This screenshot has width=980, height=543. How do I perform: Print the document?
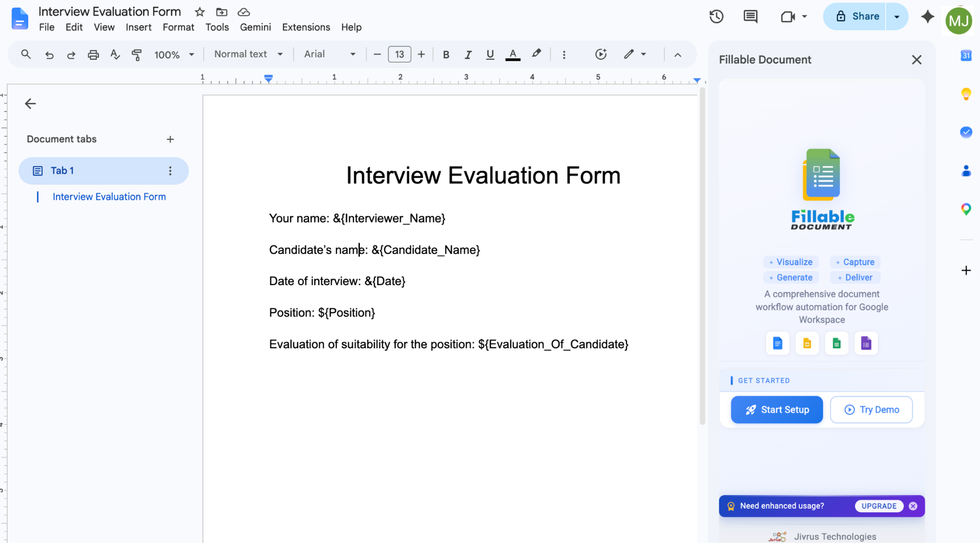[x=93, y=55]
